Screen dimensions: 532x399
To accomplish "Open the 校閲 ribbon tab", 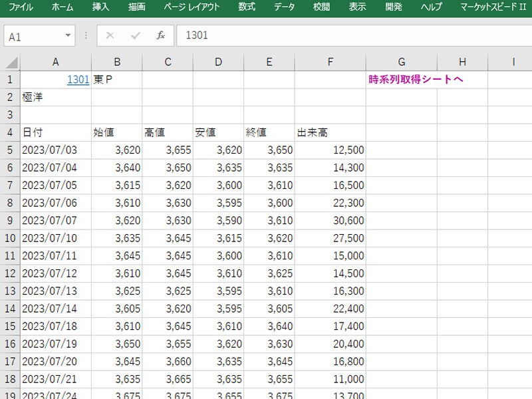I will (321, 7).
